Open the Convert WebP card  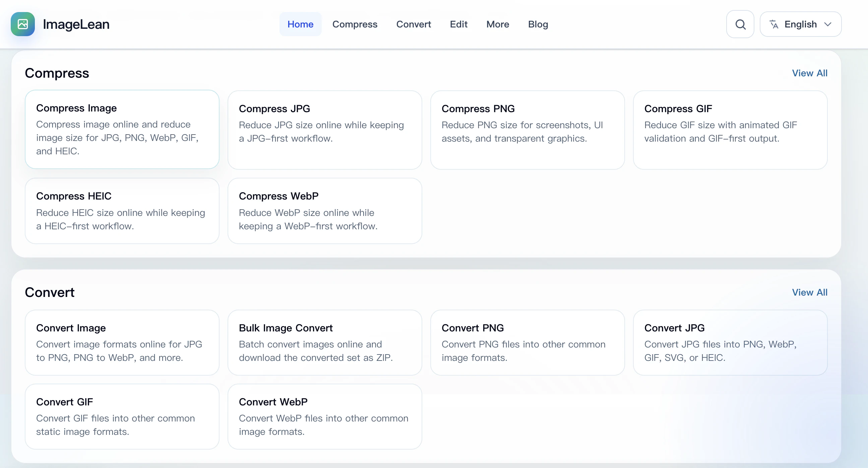pos(324,416)
